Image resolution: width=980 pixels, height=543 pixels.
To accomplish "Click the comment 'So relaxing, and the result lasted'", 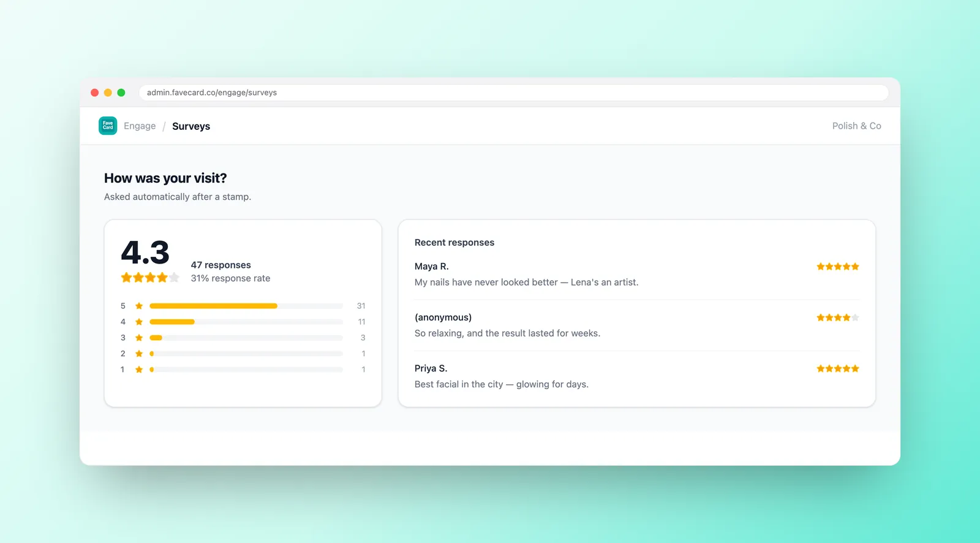I will tap(507, 333).
